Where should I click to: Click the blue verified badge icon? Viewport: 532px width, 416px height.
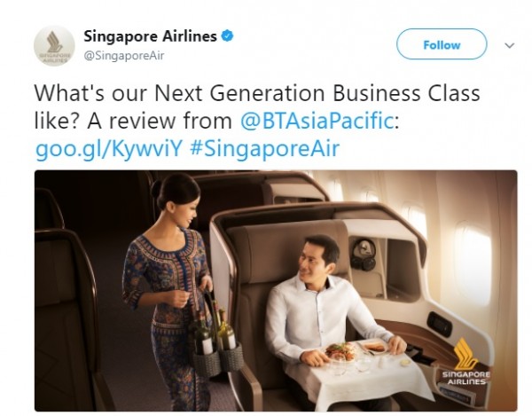[x=227, y=36]
